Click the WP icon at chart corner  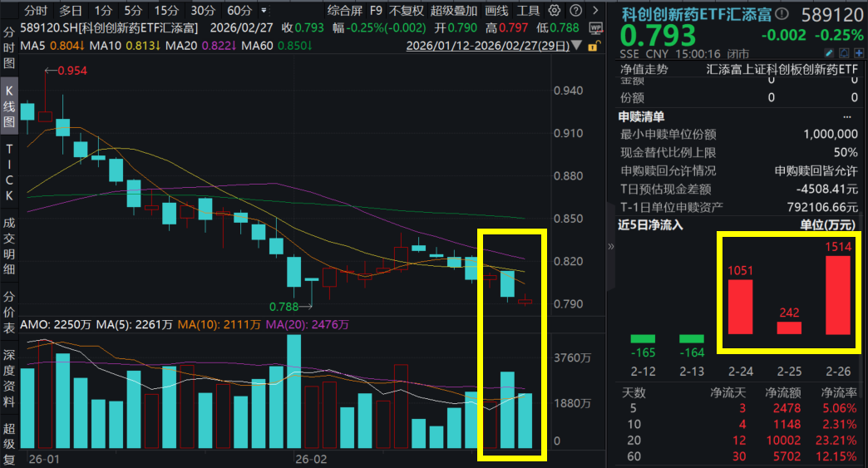click(x=594, y=27)
